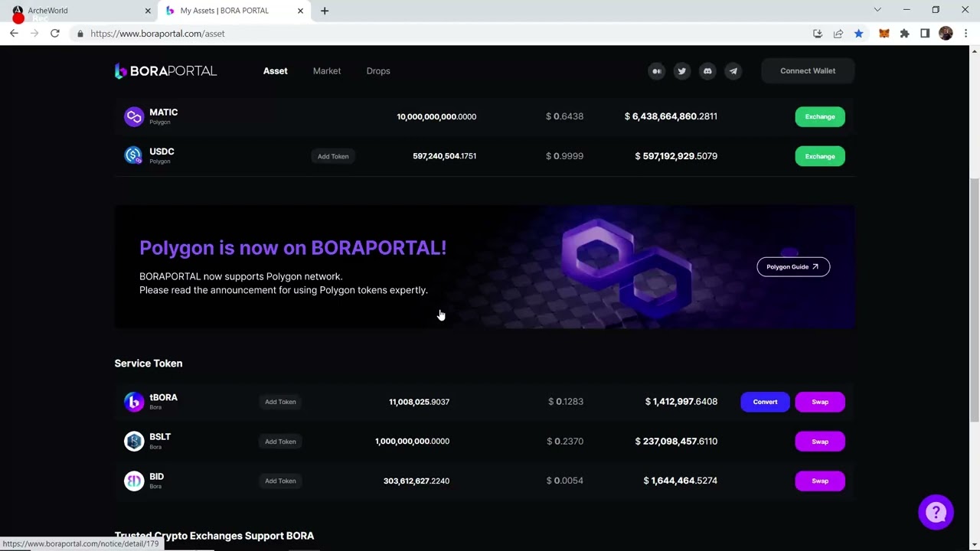
Task: Click the Connect Wallet button
Action: [808, 71]
